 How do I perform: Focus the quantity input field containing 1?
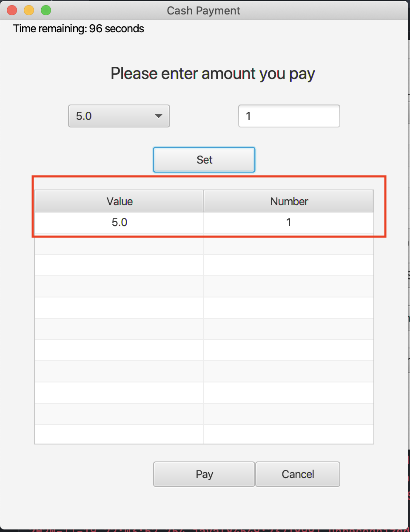click(x=289, y=116)
